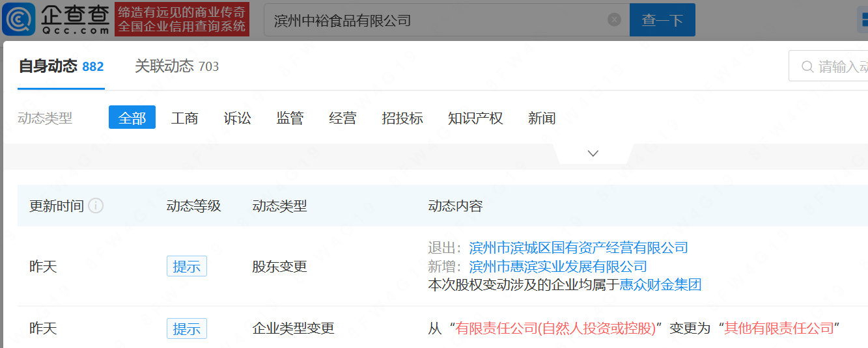Open the slogan banner 全国企业信用查询系统
This screenshot has width=868, height=348.
click(182, 19)
